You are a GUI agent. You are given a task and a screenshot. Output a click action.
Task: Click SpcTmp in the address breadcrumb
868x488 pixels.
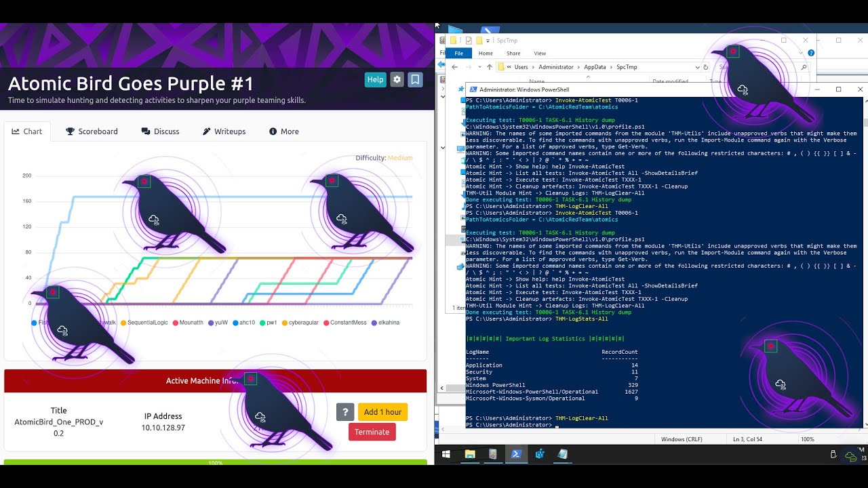coord(627,67)
